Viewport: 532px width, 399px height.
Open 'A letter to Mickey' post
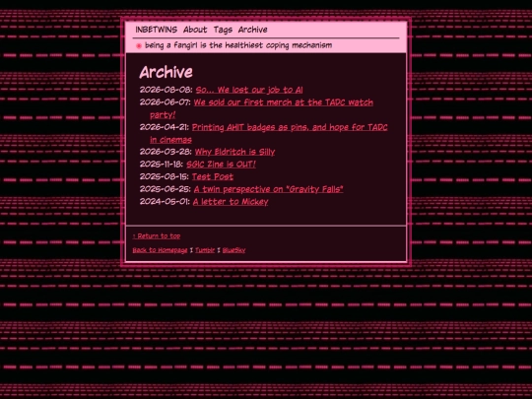(231, 202)
